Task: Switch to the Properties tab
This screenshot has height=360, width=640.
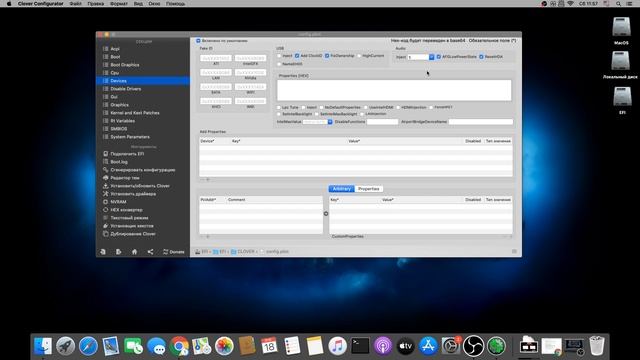Action: pyautogui.click(x=369, y=189)
